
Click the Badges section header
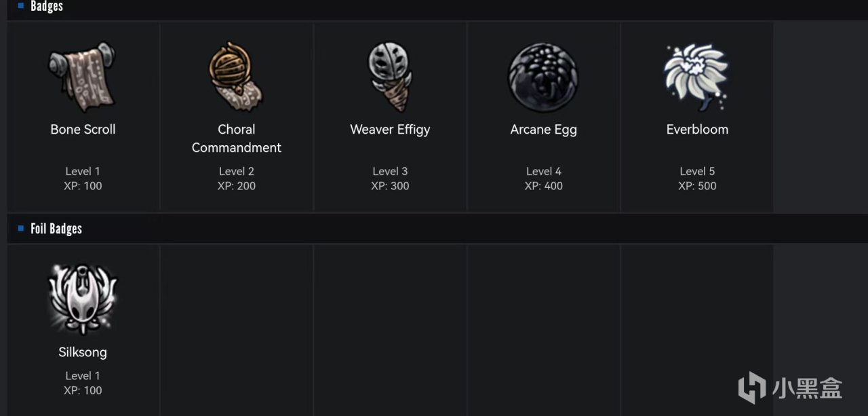[x=47, y=7]
